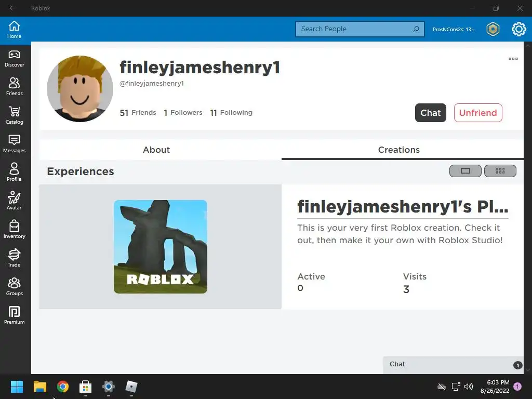Open the Avatar editor
This screenshot has width=532, height=399.
[14, 201]
